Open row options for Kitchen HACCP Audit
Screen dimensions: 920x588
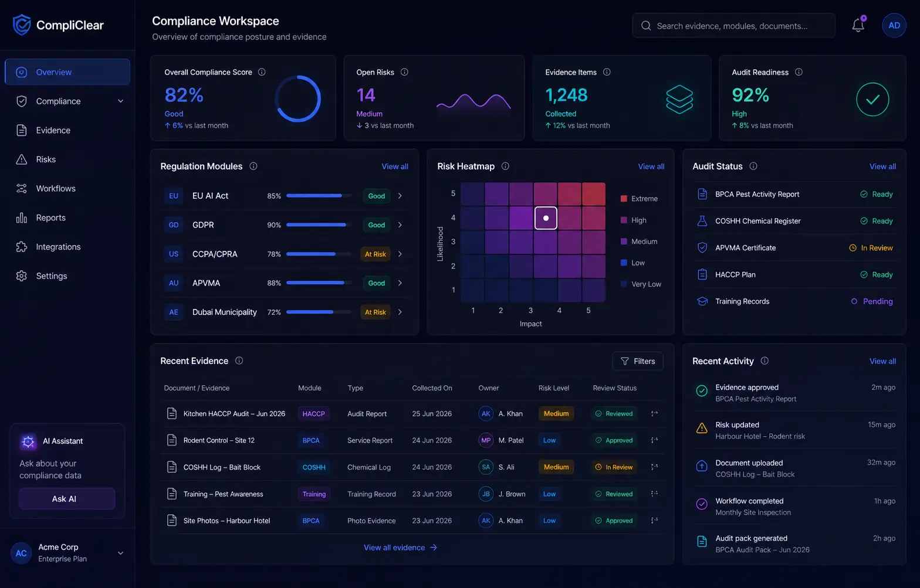coord(654,413)
